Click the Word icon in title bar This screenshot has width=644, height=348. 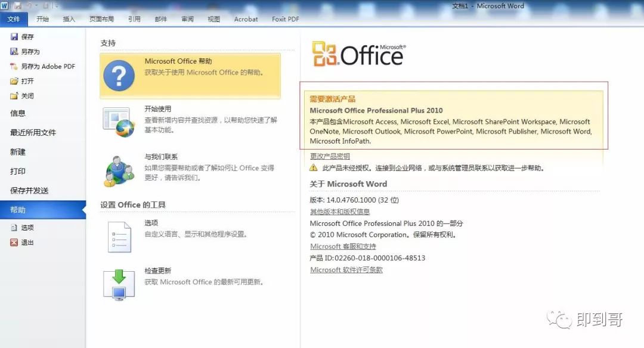click(x=5, y=6)
